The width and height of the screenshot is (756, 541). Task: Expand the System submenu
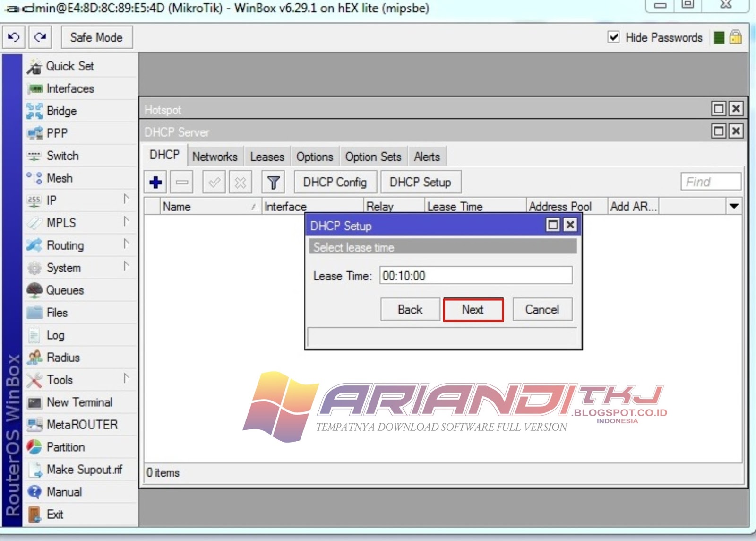point(126,266)
